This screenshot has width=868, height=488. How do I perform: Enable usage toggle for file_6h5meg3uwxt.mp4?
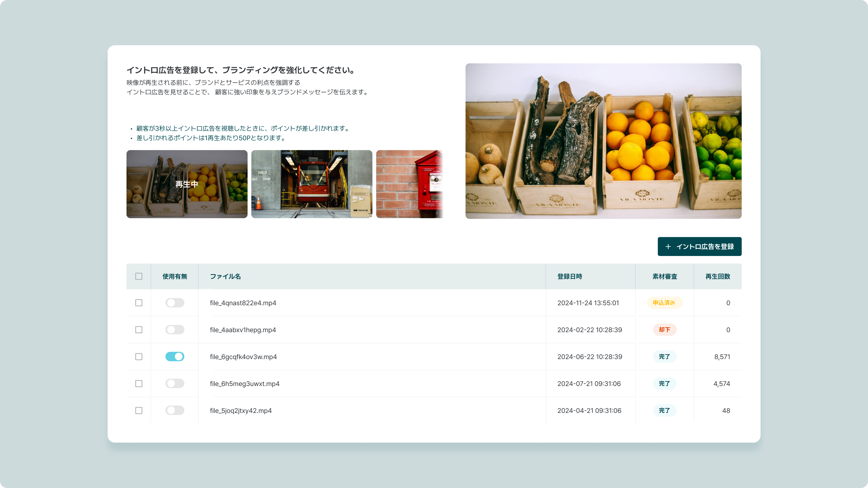click(175, 384)
